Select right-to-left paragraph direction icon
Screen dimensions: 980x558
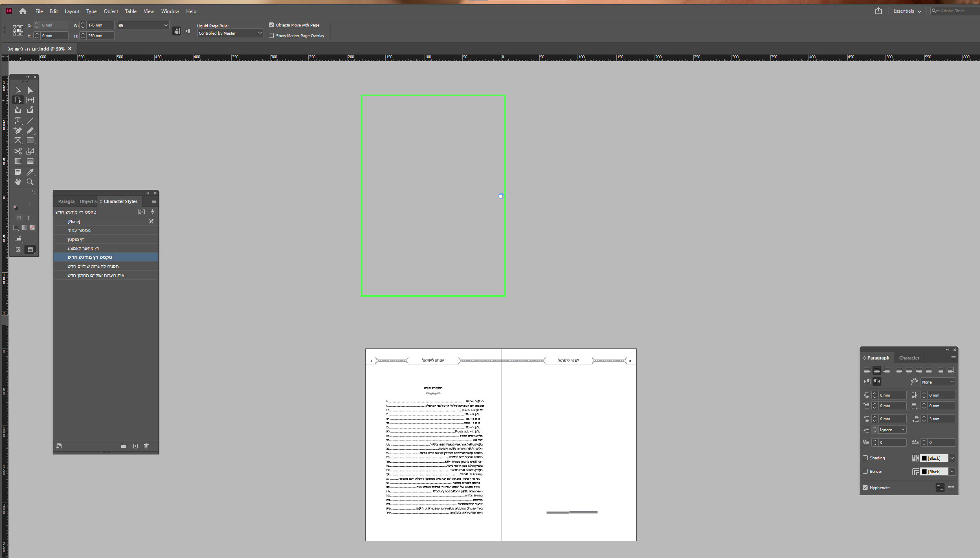pos(877,382)
